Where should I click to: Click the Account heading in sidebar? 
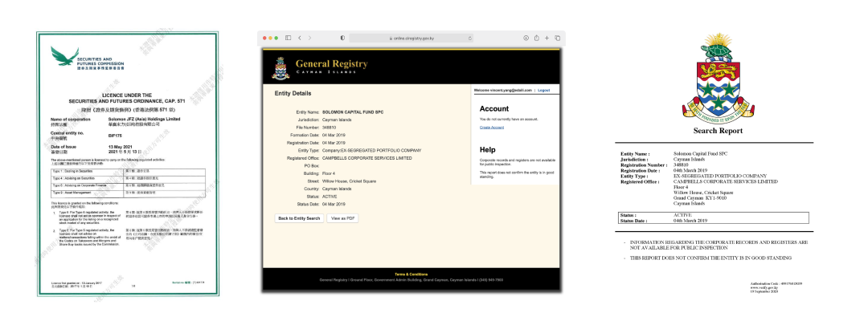click(x=493, y=109)
